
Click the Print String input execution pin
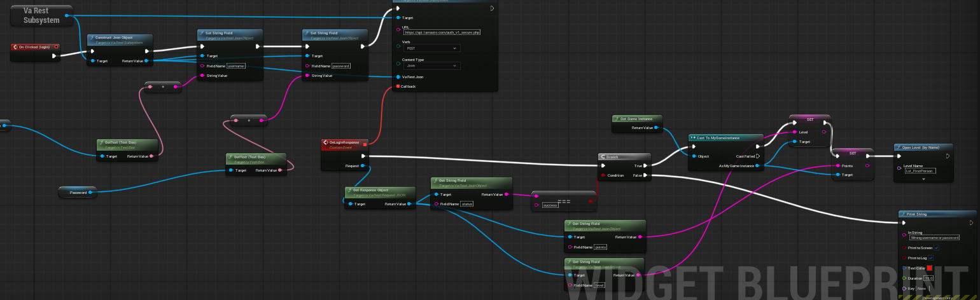point(904,223)
